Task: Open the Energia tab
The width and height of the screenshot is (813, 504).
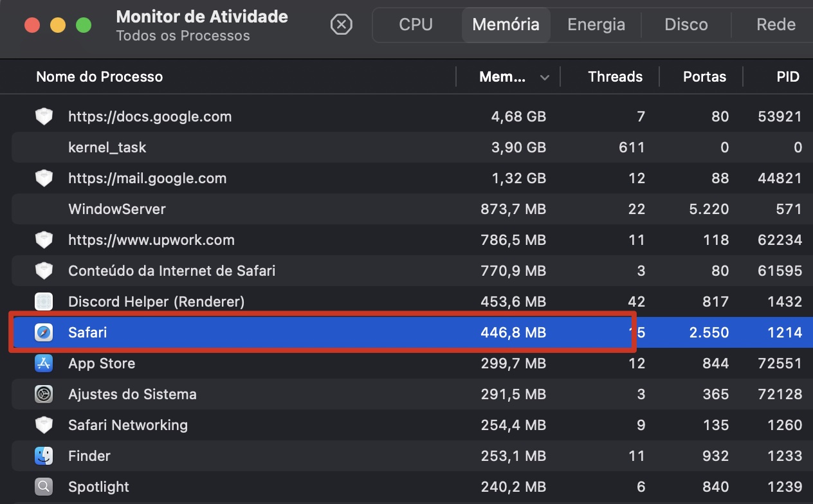Action: pos(596,24)
